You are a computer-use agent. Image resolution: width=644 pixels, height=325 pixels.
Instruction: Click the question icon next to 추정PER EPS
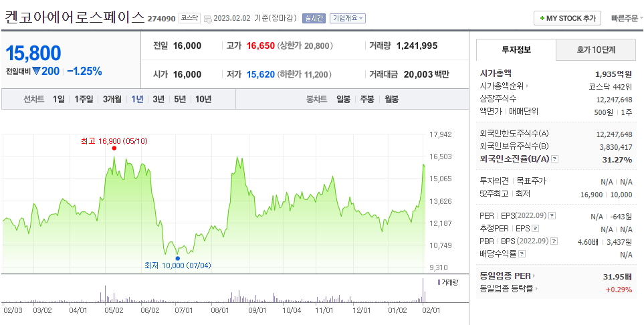(535, 229)
